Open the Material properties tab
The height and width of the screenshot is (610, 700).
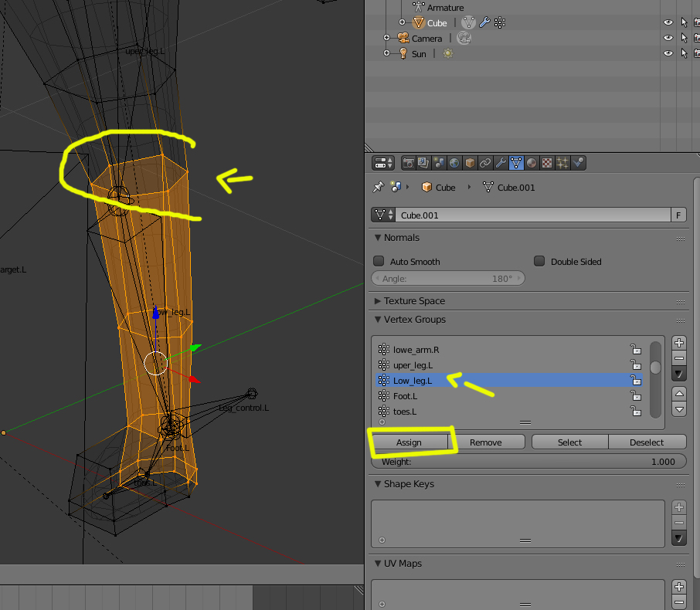coord(532,163)
